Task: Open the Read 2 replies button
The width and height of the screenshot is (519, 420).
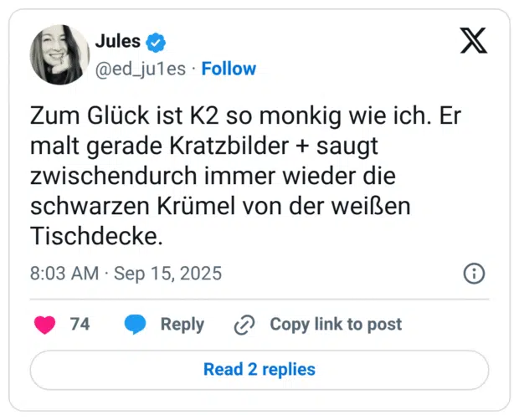Action: [259, 369]
